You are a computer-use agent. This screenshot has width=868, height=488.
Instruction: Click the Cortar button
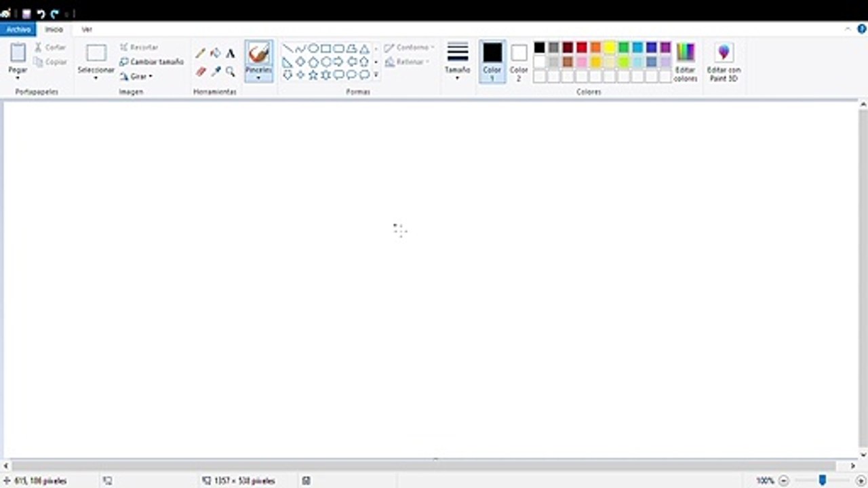click(x=51, y=47)
